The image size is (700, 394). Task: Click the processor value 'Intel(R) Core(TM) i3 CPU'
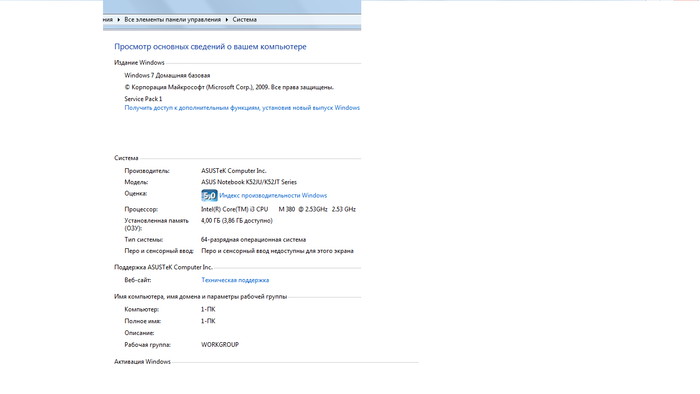[234, 209]
